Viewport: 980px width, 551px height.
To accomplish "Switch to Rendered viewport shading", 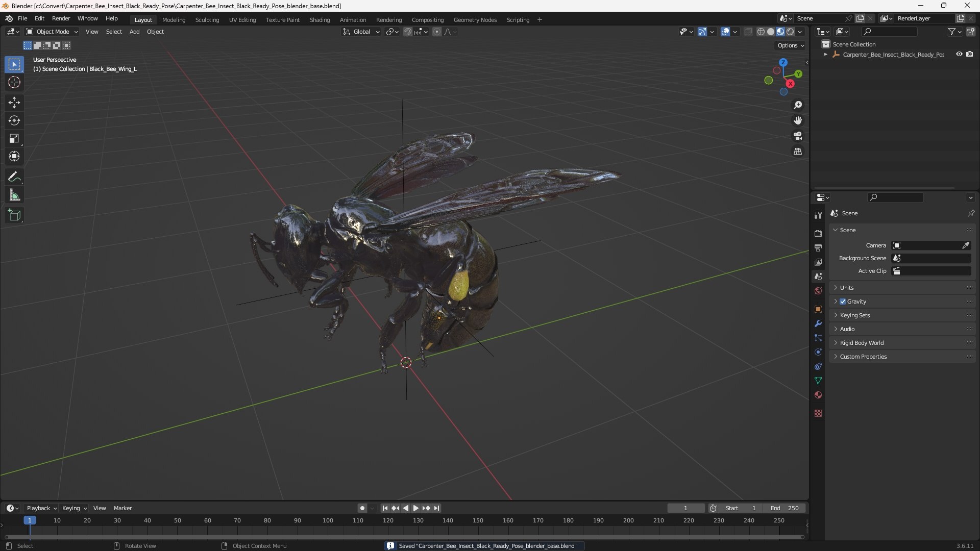I will 790,32.
